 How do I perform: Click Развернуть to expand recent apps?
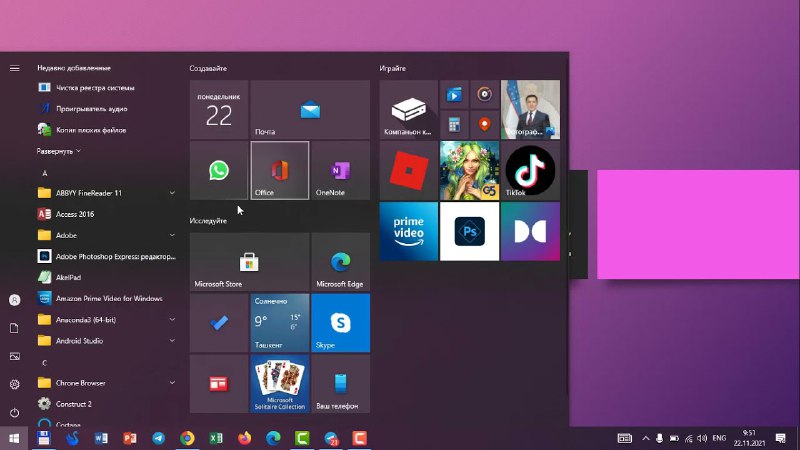(59, 152)
